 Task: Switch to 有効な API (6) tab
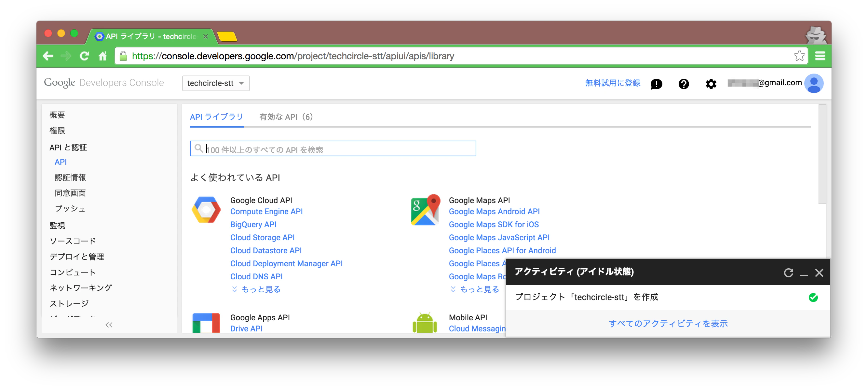point(286,117)
